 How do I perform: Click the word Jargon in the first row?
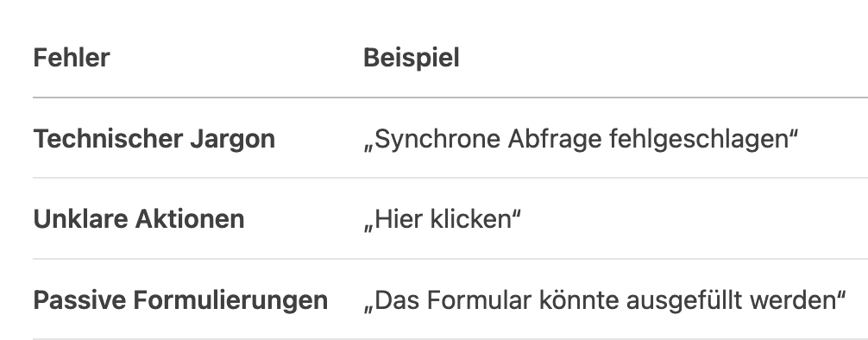pos(232,139)
